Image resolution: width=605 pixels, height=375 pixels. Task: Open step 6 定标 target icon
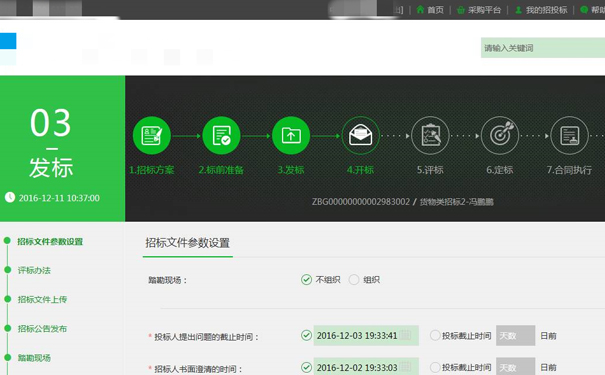point(500,136)
